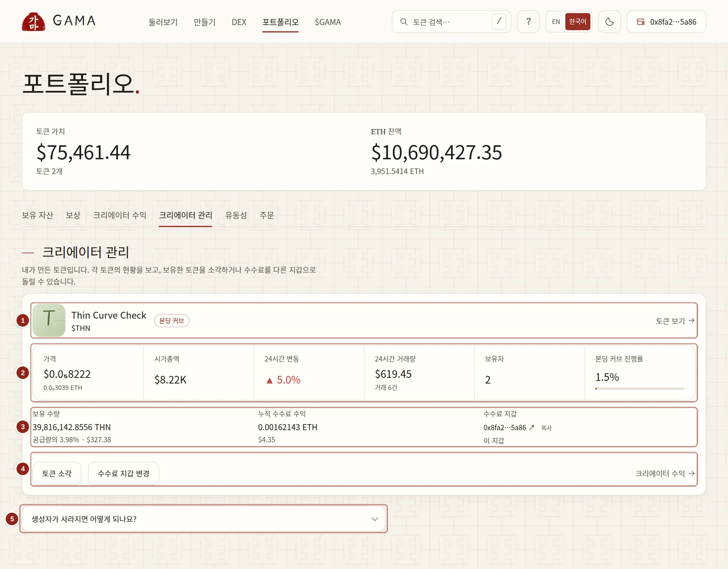The width and height of the screenshot is (728, 569).
Task: Click the bonding curve progress bar
Action: pyautogui.click(x=640, y=388)
